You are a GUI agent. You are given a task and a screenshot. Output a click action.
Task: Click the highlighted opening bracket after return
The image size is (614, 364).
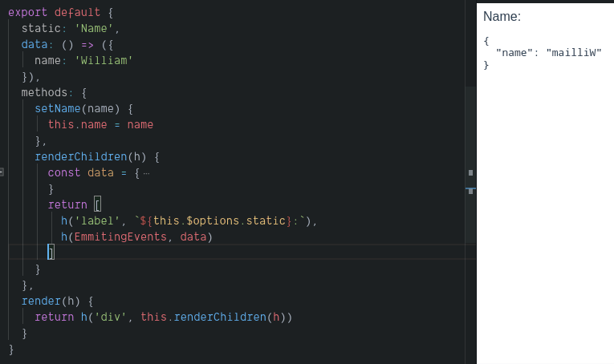pyautogui.click(x=97, y=204)
